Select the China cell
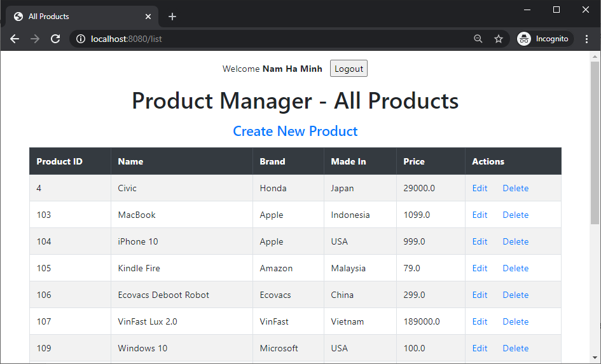Viewport: 601px width, 364px height. [x=361, y=295]
